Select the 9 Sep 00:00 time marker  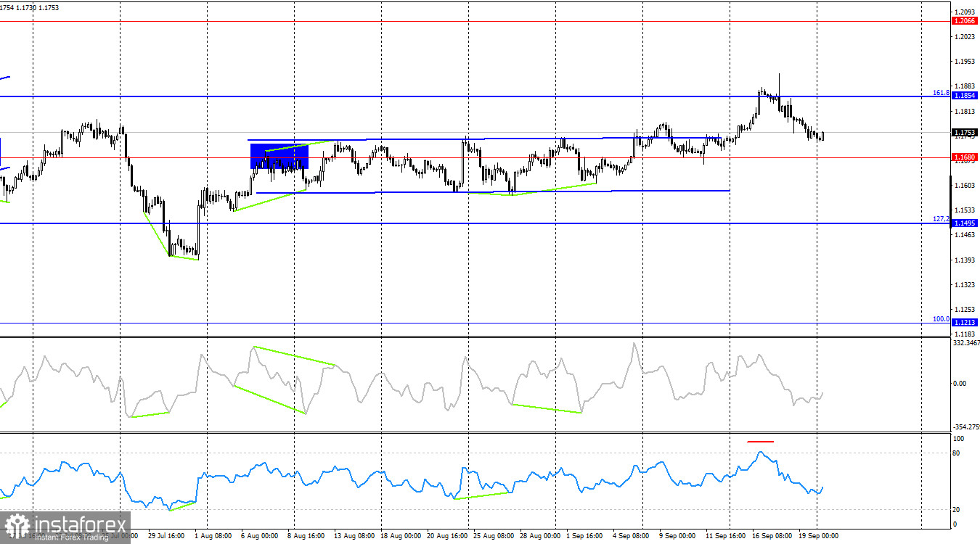tap(678, 536)
